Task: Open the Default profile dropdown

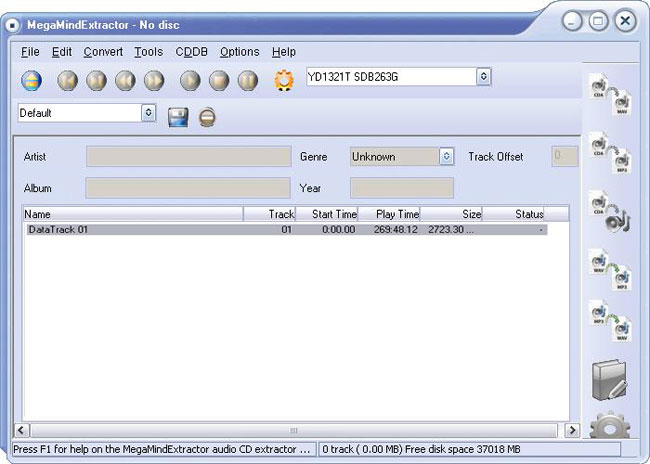Action: [149, 113]
